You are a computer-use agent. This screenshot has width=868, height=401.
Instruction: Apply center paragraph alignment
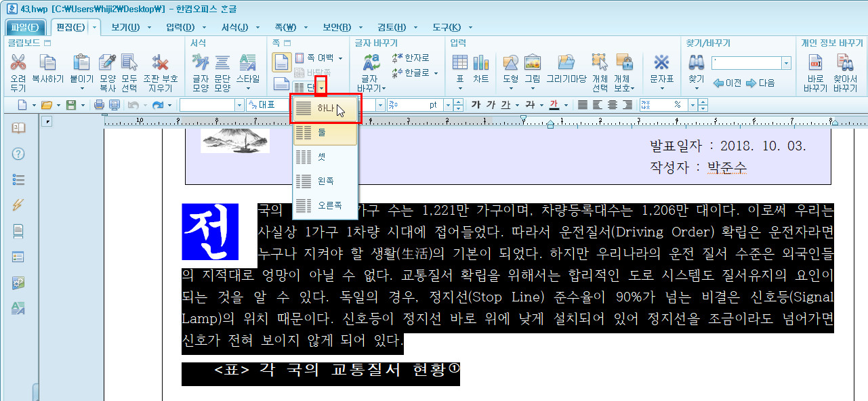pyautogui.click(x=613, y=105)
